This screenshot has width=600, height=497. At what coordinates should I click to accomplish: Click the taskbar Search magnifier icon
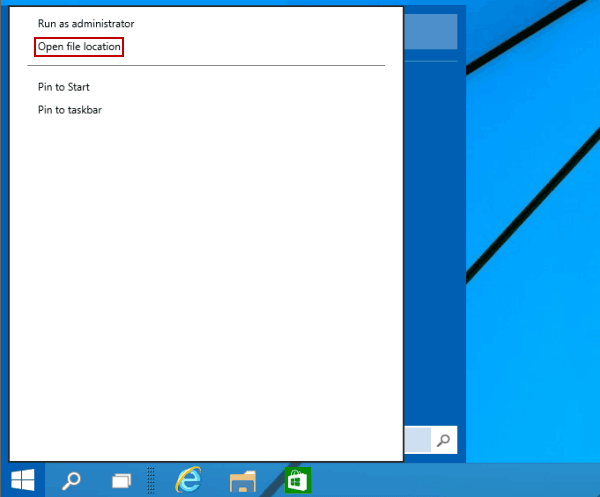[71, 481]
